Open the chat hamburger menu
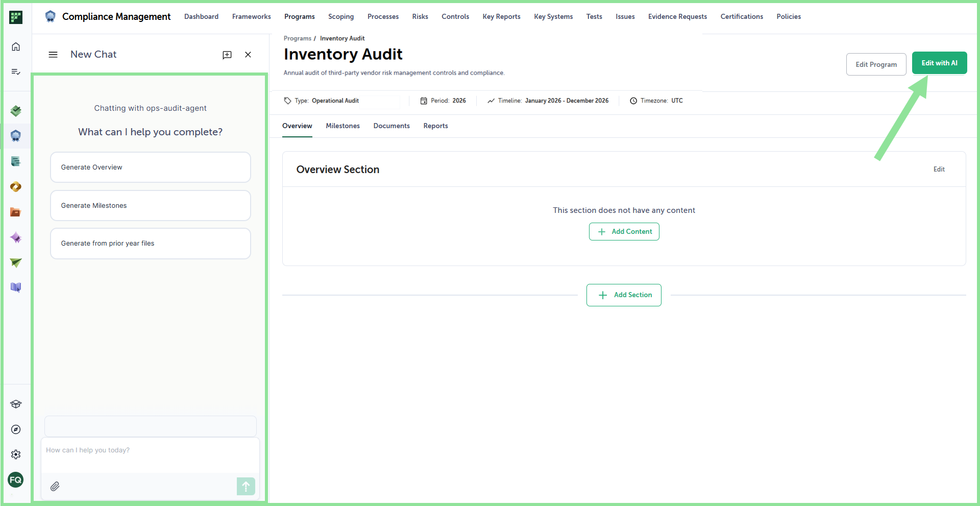 pos(53,55)
